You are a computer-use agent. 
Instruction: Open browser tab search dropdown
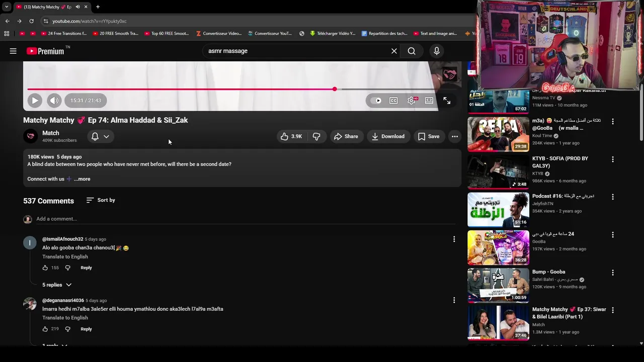(x=7, y=7)
